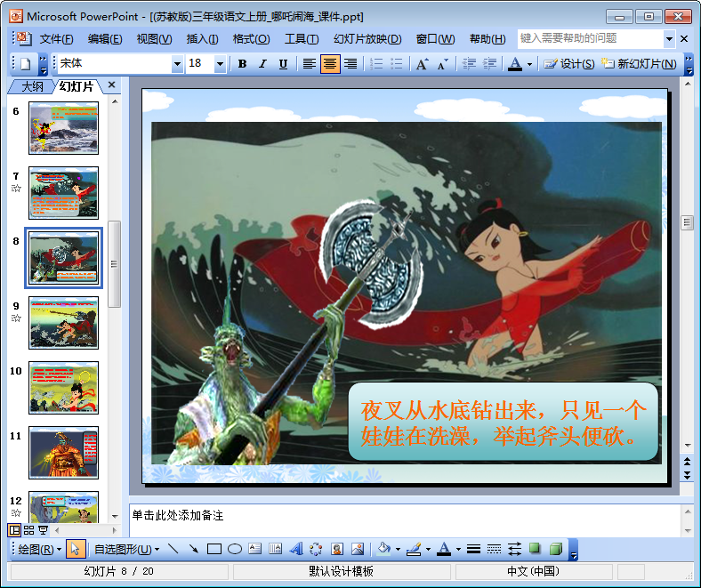Open the 自选图形 AutoShapes menu
701x588 pixels.
point(126,549)
